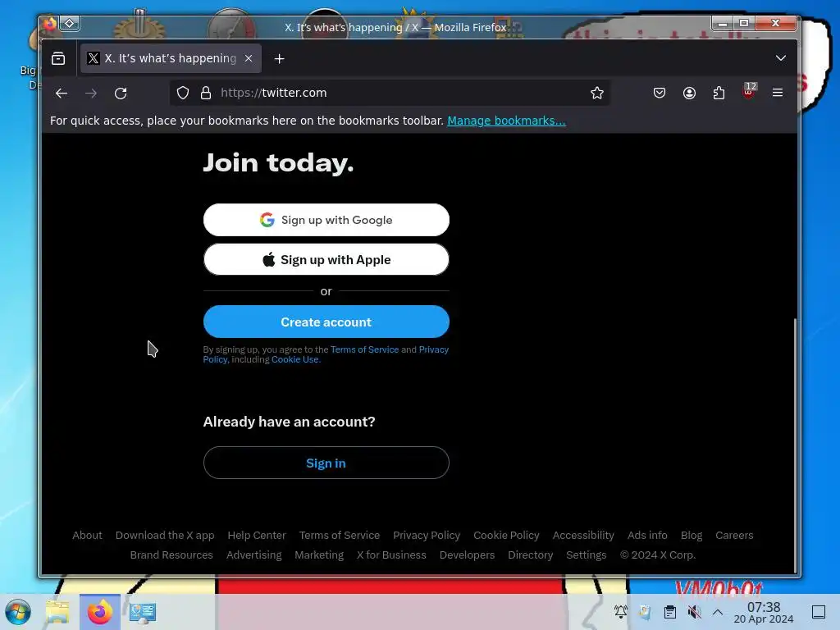Reload the page with the refresh icon
This screenshot has width=840, height=630.
coord(121,94)
